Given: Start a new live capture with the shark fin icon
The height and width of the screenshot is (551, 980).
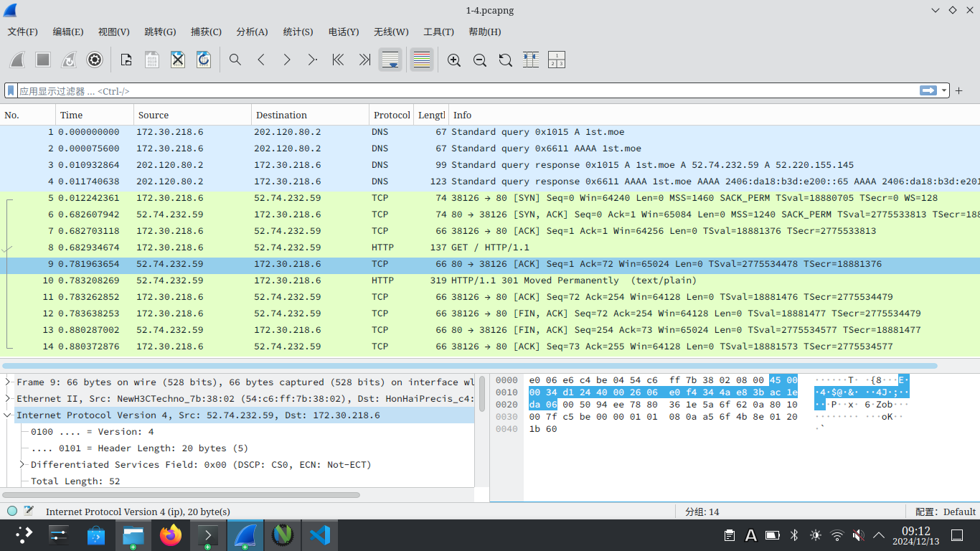Looking at the screenshot, I should click(17, 60).
